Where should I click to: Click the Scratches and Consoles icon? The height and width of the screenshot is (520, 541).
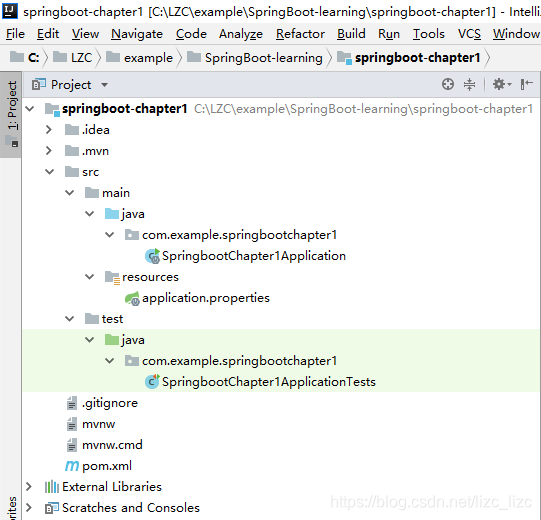tap(52, 508)
